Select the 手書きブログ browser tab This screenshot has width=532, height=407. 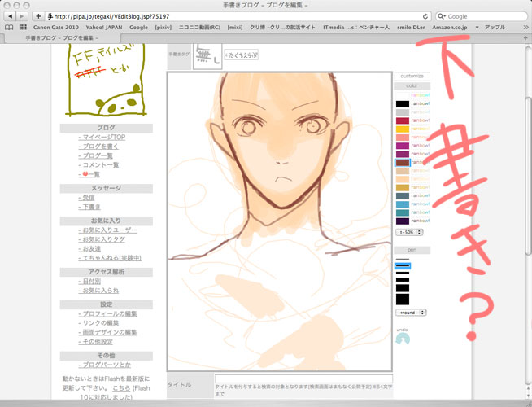(62, 38)
